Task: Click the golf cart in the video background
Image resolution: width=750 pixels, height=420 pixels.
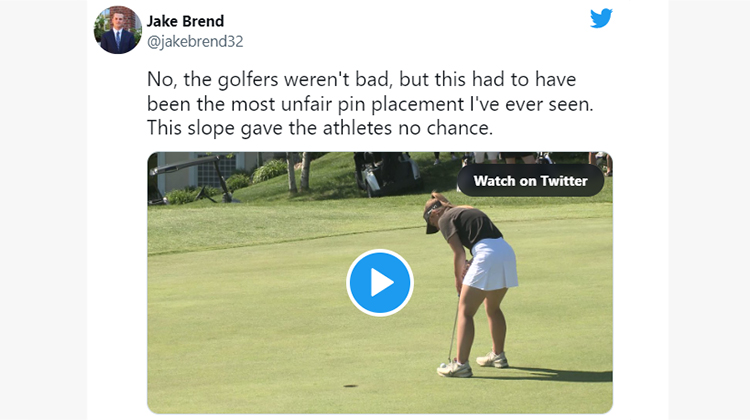Action: pos(191,179)
